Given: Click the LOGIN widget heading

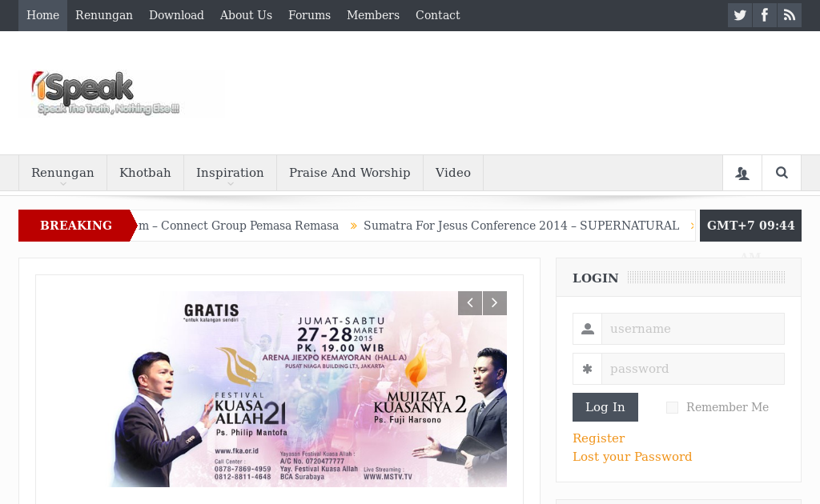Looking at the screenshot, I should click(x=596, y=278).
